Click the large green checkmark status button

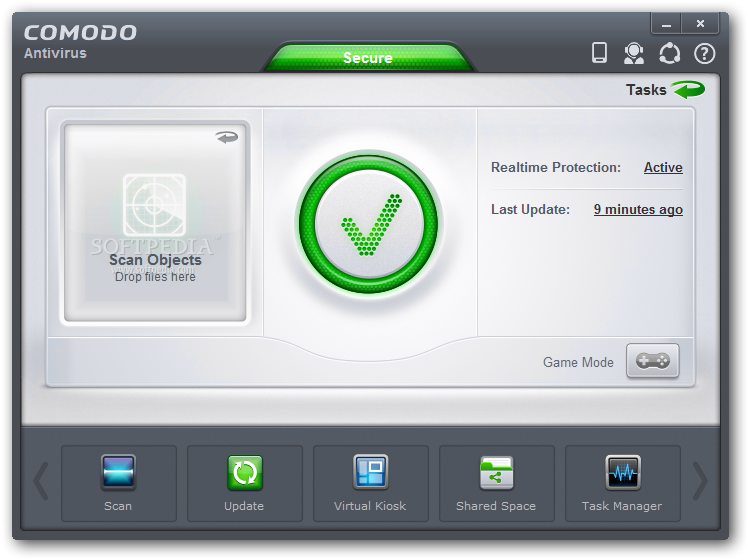tap(368, 224)
